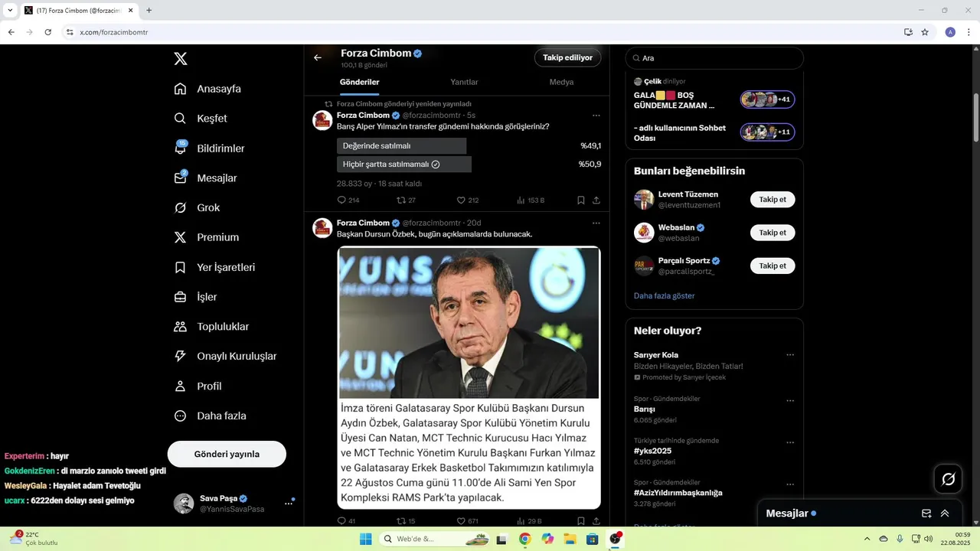This screenshot has width=980, height=551.
Task: Expand Daha fazla menu
Action: (x=210, y=416)
